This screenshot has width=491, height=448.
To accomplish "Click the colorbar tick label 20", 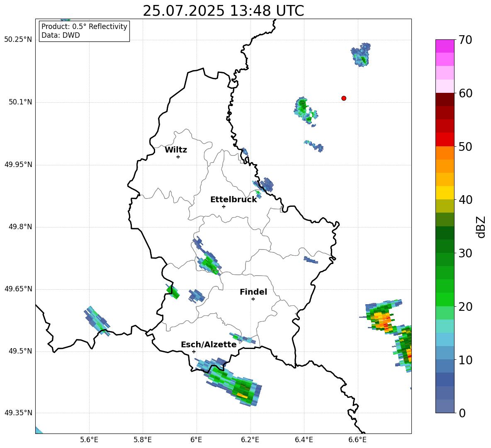I will tap(466, 307).
